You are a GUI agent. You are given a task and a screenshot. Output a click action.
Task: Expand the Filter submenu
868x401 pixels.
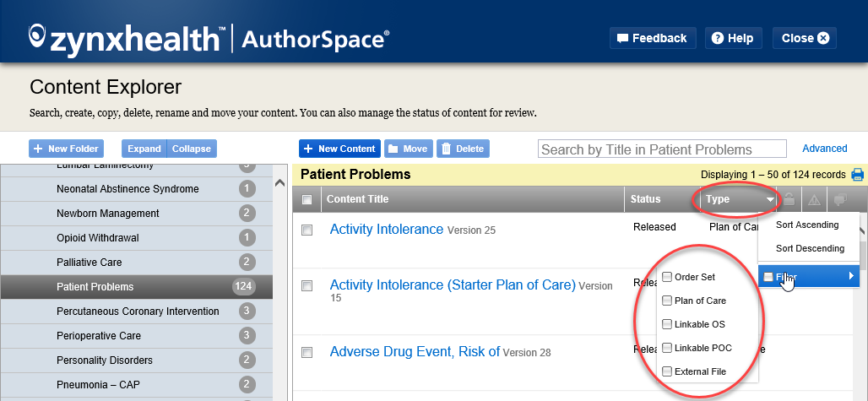pyautogui.click(x=808, y=276)
